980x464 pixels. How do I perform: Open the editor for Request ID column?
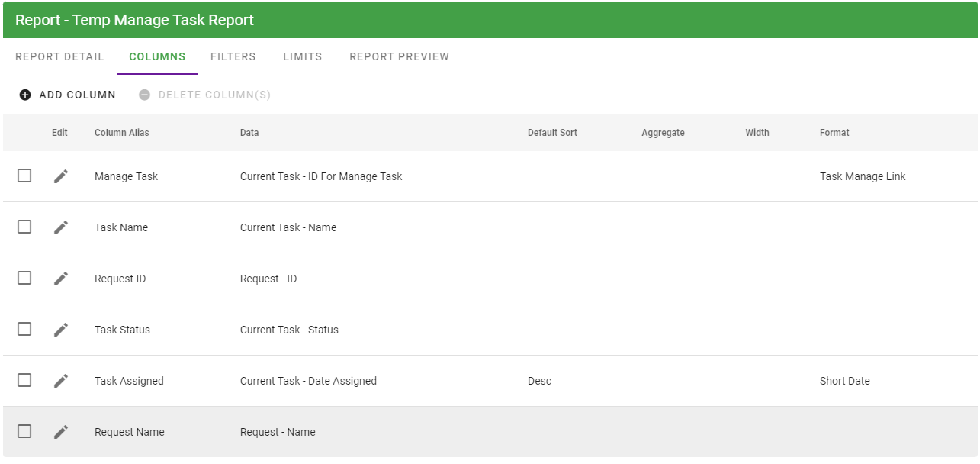pos(61,279)
